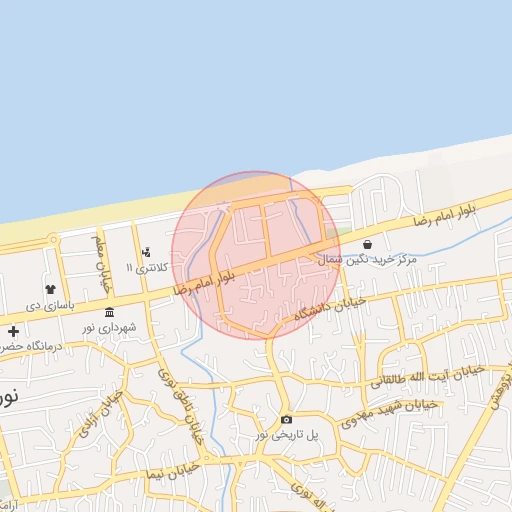Select the خیابان آیت الله طالقانی street label
The height and width of the screenshot is (512, 512).
pos(427,377)
